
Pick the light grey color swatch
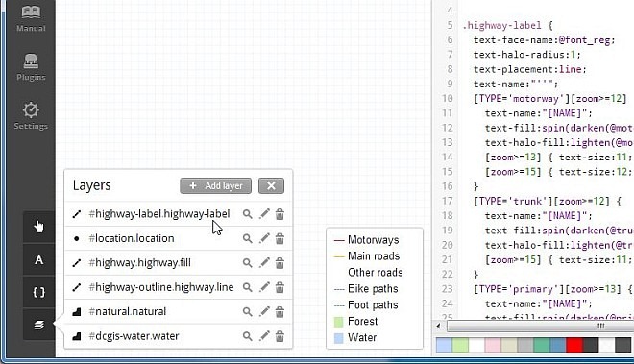525,346
